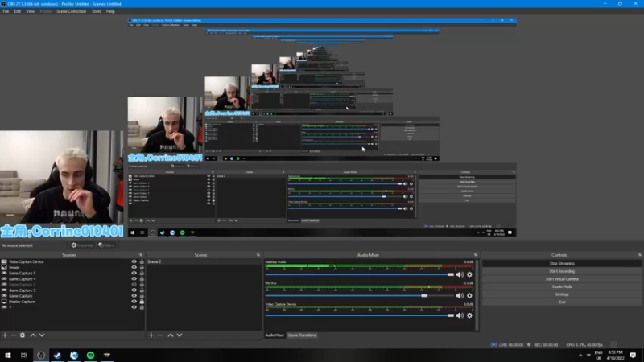Adjust Video Capture Device volume slider
Screen dimensions: 644x362
[x=359, y=315]
